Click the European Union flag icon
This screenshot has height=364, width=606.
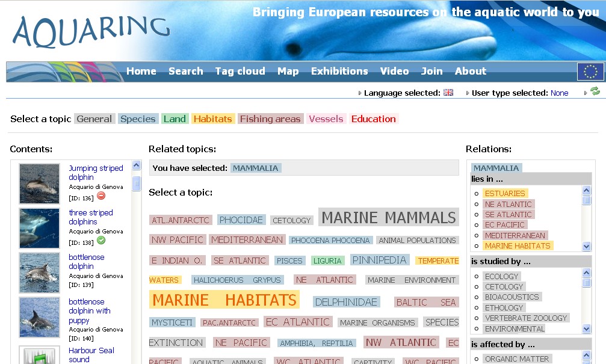(590, 72)
